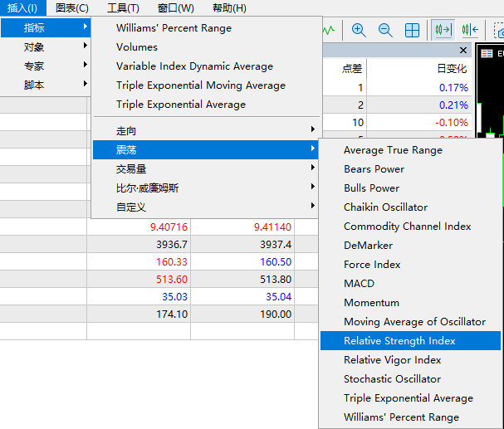Click the zoom in magnifier icon
The height and width of the screenshot is (429, 504).
coord(359,31)
